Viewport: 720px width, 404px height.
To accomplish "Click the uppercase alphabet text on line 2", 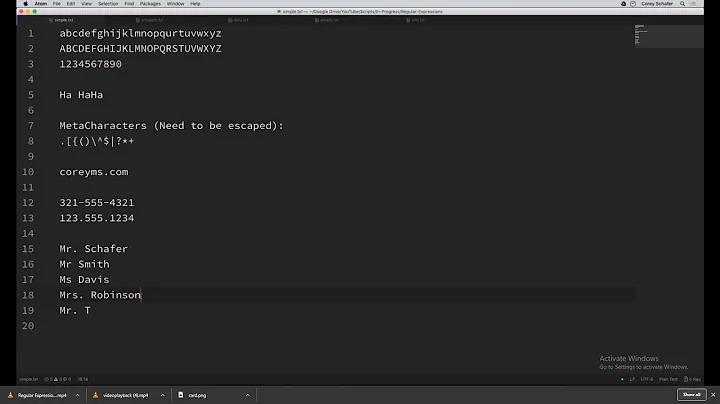I will click(x=140, y=49).
